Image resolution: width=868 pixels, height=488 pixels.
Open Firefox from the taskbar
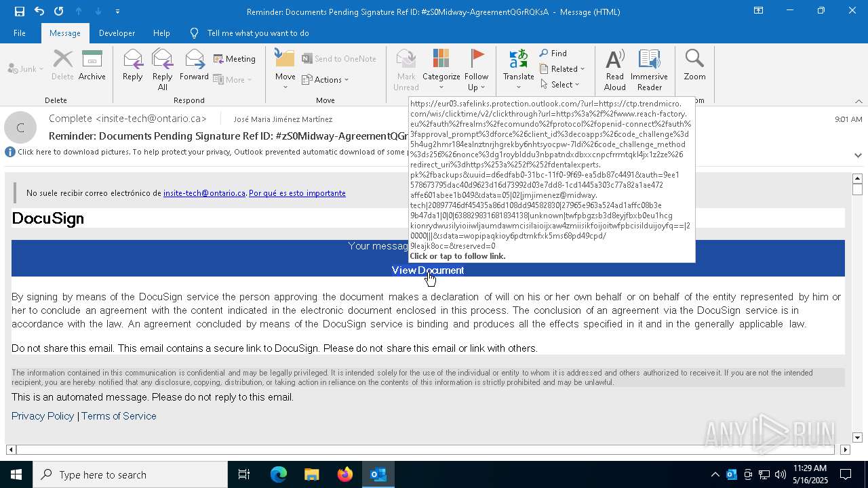345,474
